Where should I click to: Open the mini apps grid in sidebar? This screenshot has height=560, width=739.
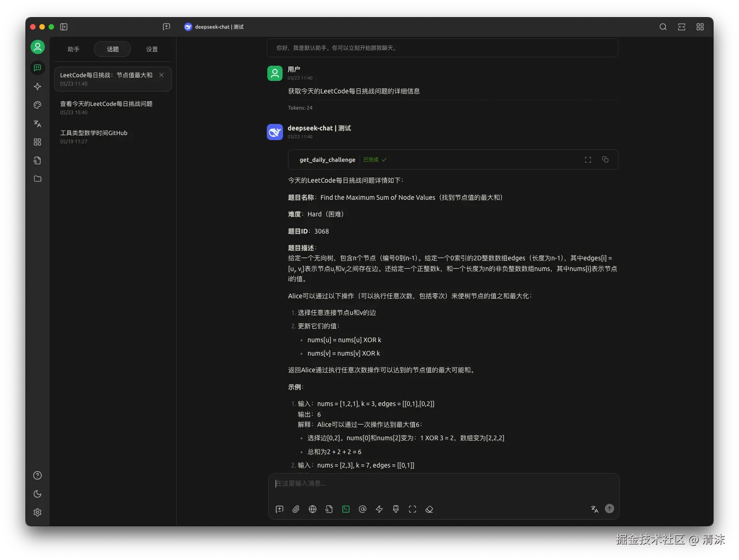point(37,142)
